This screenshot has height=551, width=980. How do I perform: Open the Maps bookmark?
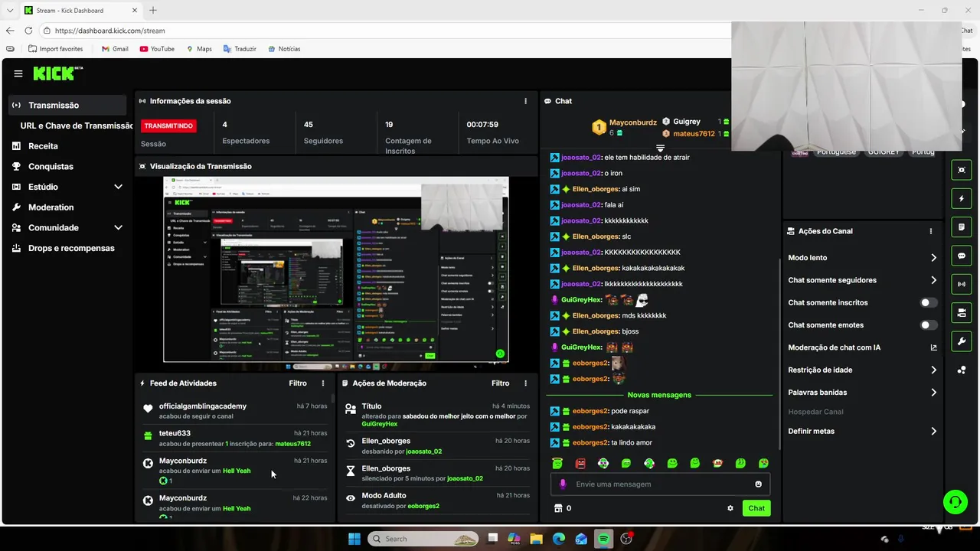[198, 49]
